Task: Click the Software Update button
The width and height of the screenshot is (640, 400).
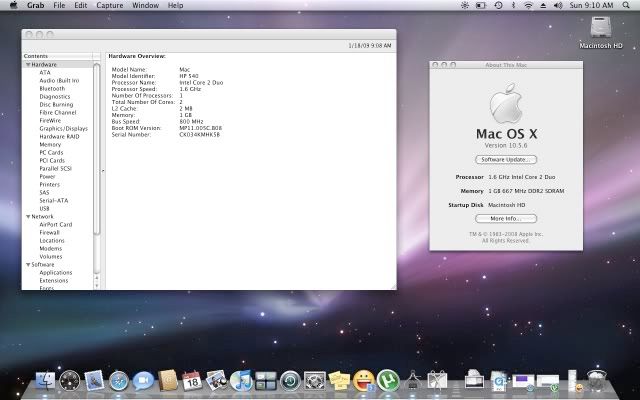Action: [x=506, y=160]
